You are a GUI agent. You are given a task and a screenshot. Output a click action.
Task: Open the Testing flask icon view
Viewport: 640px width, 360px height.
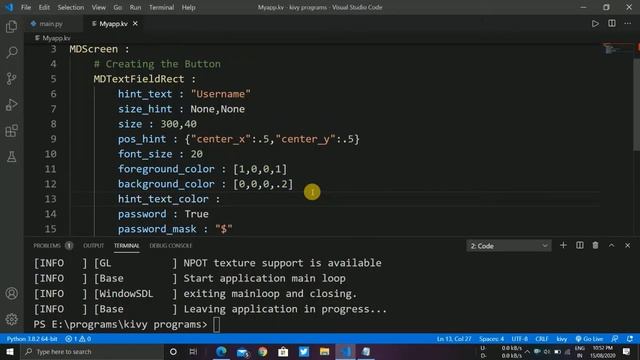point(11,157)
